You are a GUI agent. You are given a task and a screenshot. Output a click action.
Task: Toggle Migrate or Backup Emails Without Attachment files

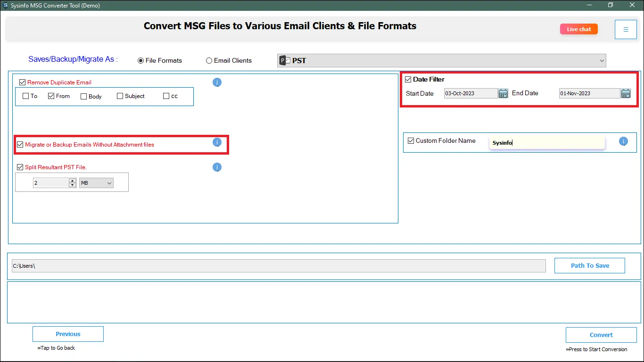click(20, 145)
